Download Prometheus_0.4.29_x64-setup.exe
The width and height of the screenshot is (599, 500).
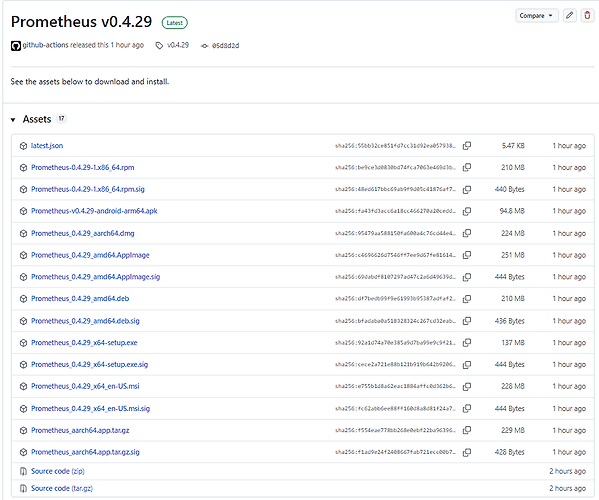tap(84, 343)
